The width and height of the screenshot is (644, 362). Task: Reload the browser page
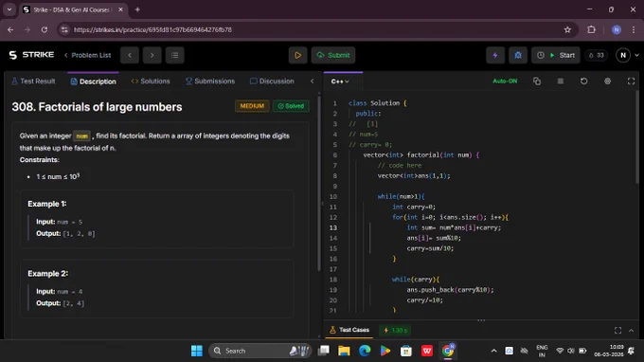coord(45,29)
